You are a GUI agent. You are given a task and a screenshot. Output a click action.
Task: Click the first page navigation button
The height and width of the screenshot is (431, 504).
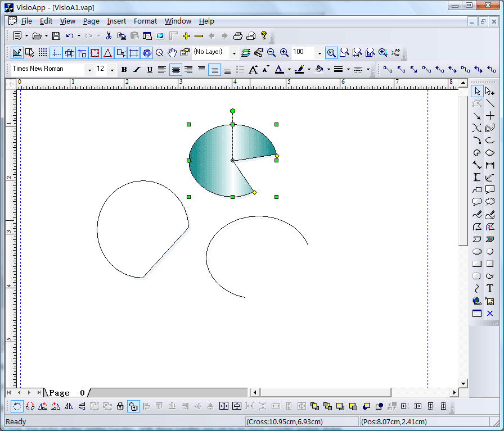pos(9,392)
